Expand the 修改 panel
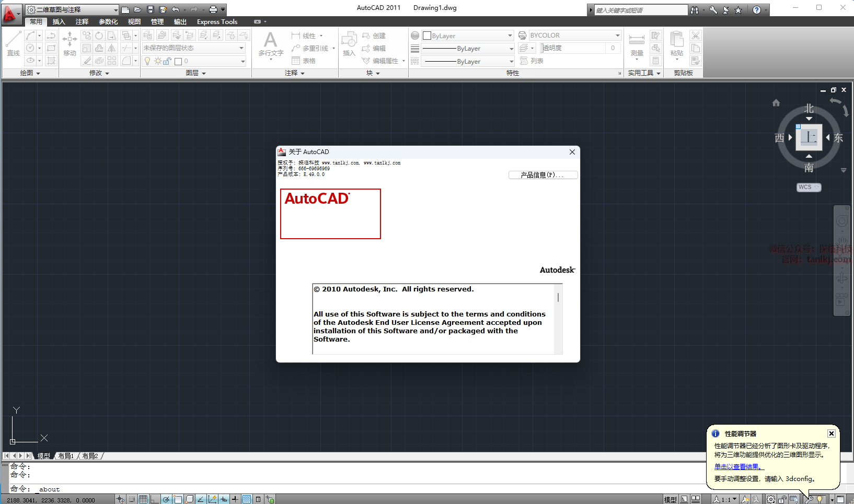The image size is (854, 504). coord(99,73)
